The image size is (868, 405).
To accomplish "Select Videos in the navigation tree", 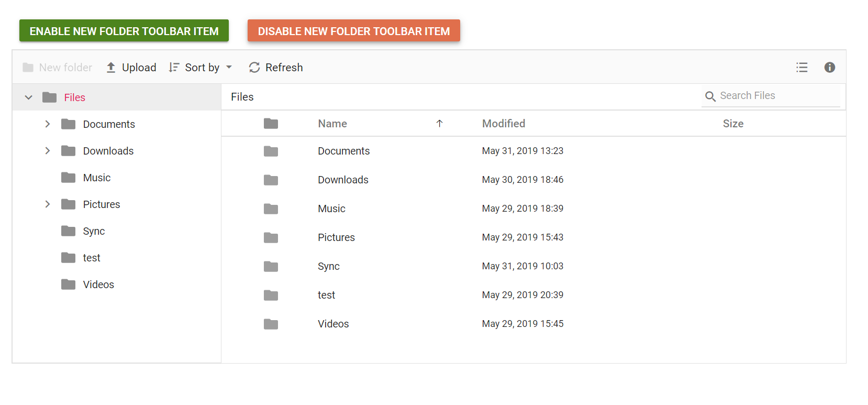I will tap(98, 284).
